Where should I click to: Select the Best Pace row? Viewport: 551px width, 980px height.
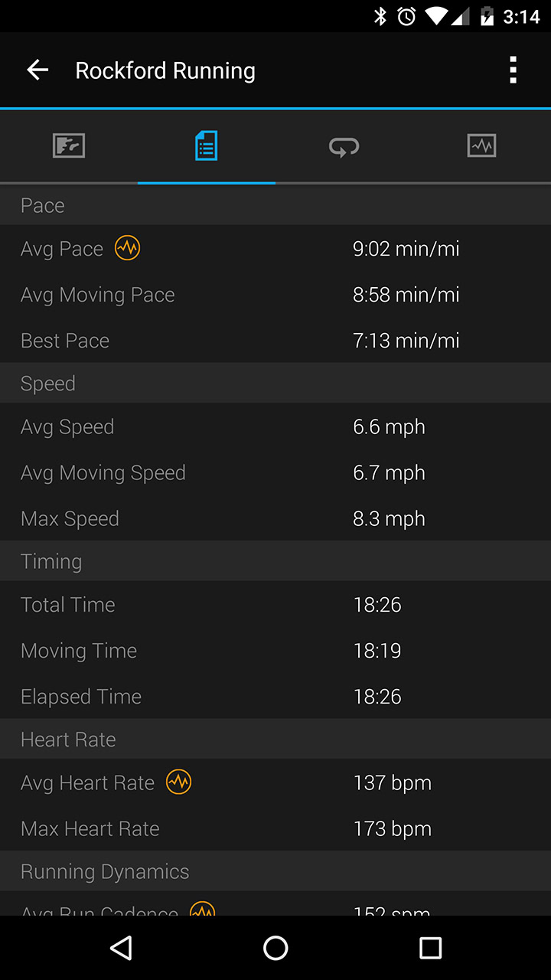click(x=275, y=340)
